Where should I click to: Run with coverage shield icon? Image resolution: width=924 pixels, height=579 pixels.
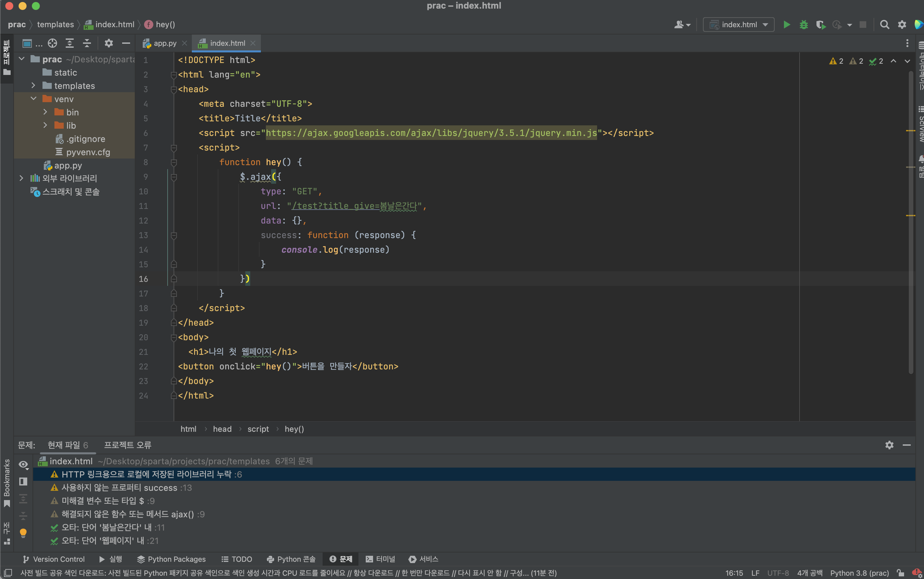[820, 25]
